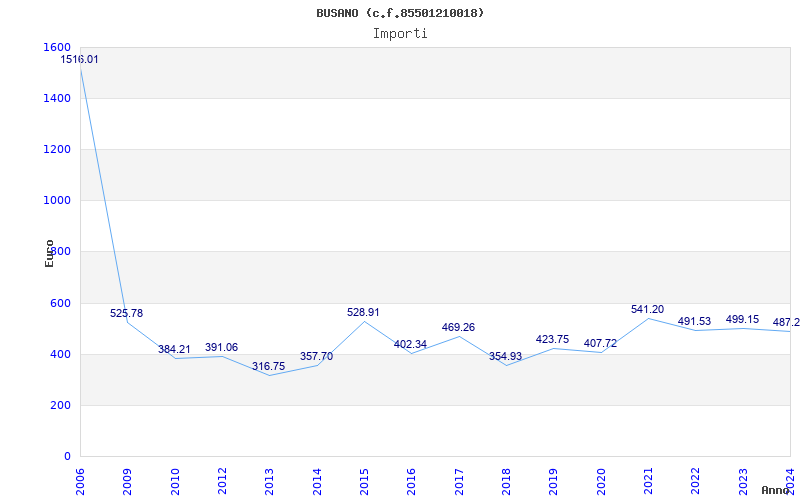
Task: Click the 357.70 data label
Action: point(316,356)
